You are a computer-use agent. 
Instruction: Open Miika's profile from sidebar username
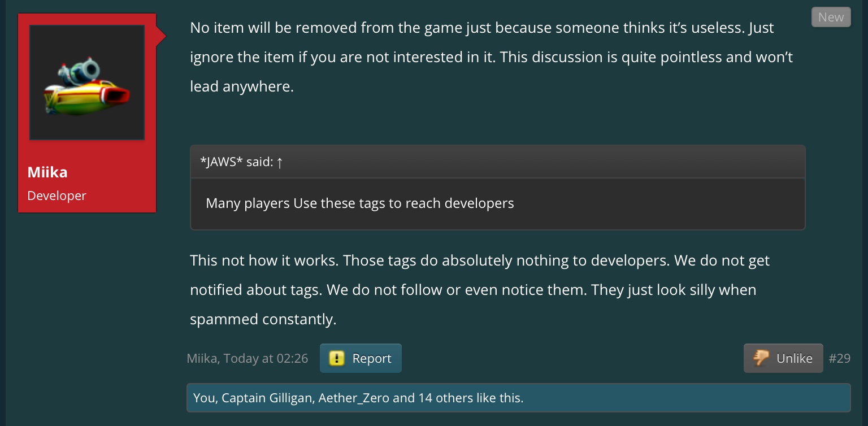pos(47,172)
